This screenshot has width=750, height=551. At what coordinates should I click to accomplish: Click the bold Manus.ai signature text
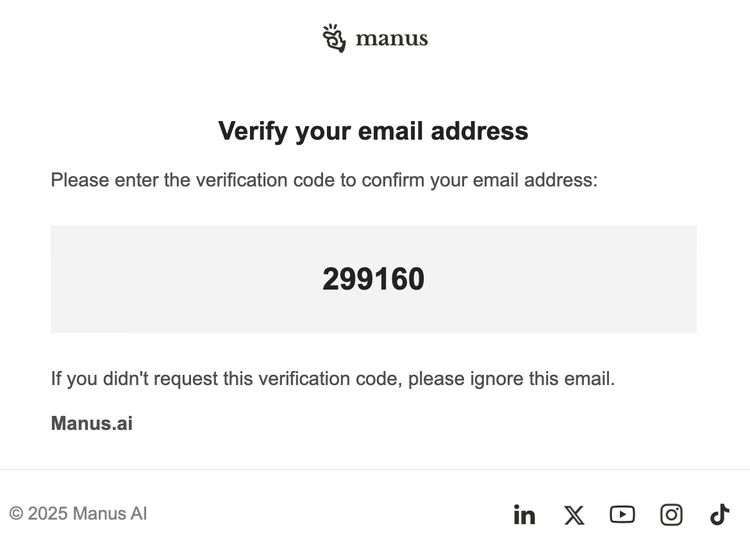pos(92,423)
